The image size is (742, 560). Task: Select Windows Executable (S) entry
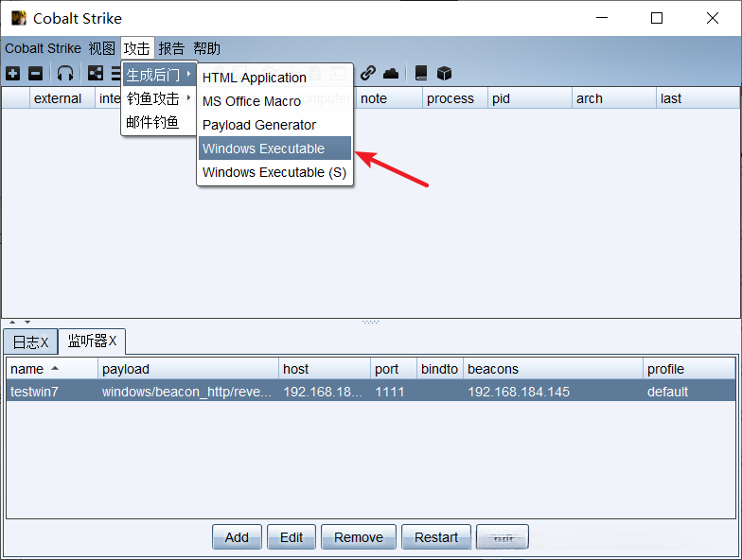pos(274,172)
